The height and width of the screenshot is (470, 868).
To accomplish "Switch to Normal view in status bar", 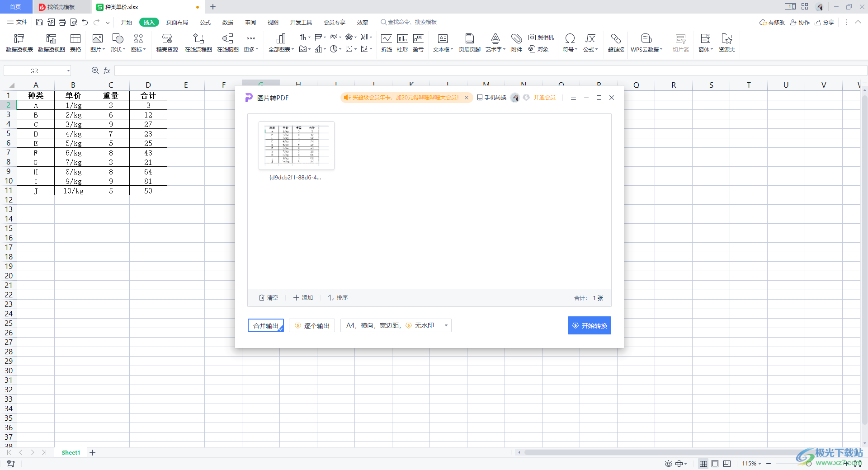I will pyautogui.click(x=703, y=464).
